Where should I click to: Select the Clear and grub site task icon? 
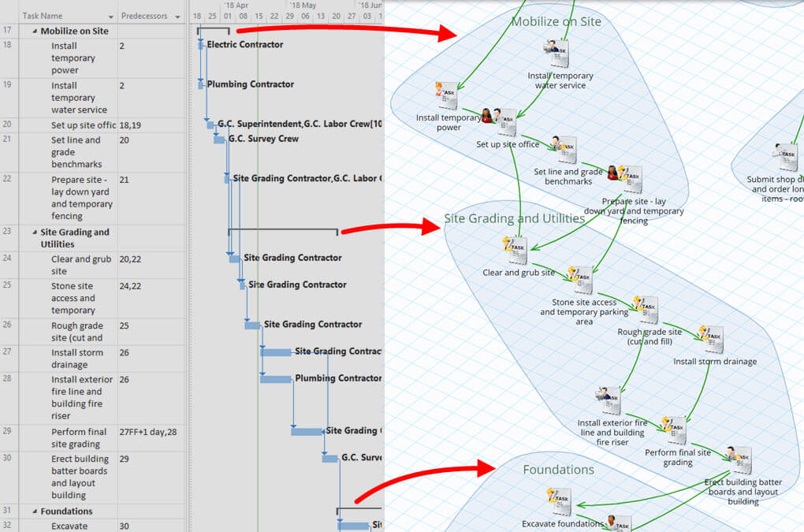[x=516, y=251]
